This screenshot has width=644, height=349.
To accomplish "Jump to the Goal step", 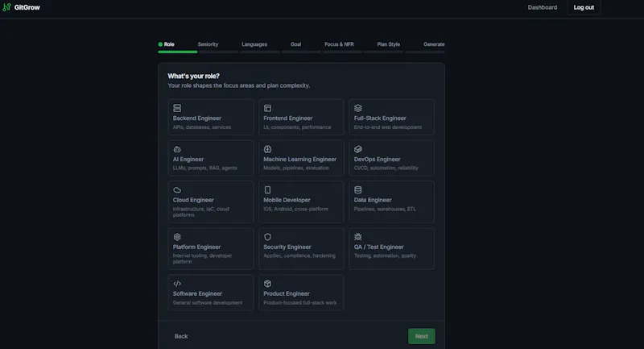I will [295, 44].
